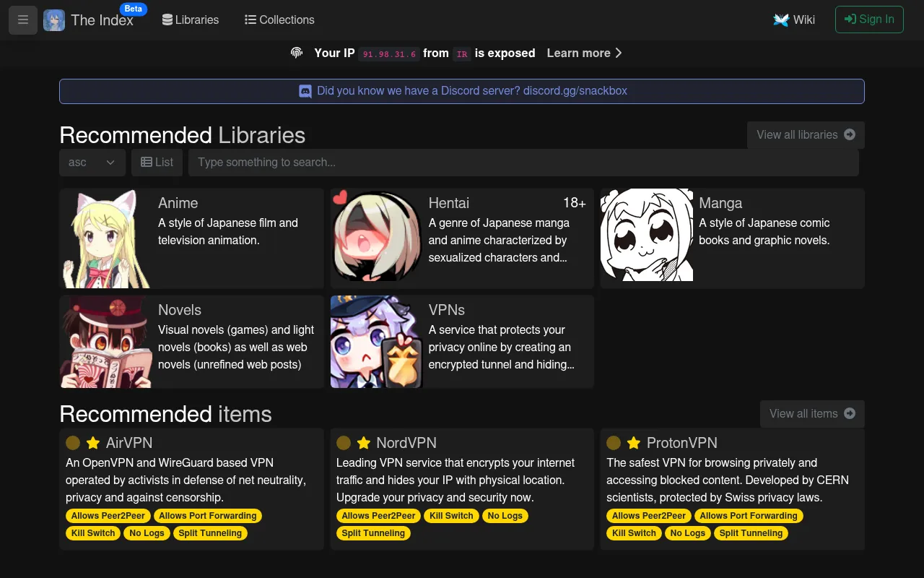Click AirVPN's Allows Port Forwarding tag
Image resolution: width=924 pixels, height=578 pixels.
pyautogui.click(x=208, y=516)
